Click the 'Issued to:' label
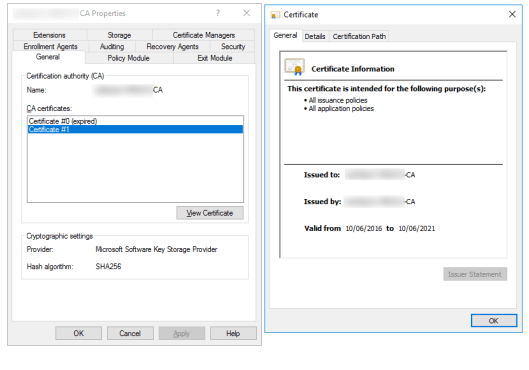Image resolution: width=529 pixels, height=370 pixels. (322, 175)
